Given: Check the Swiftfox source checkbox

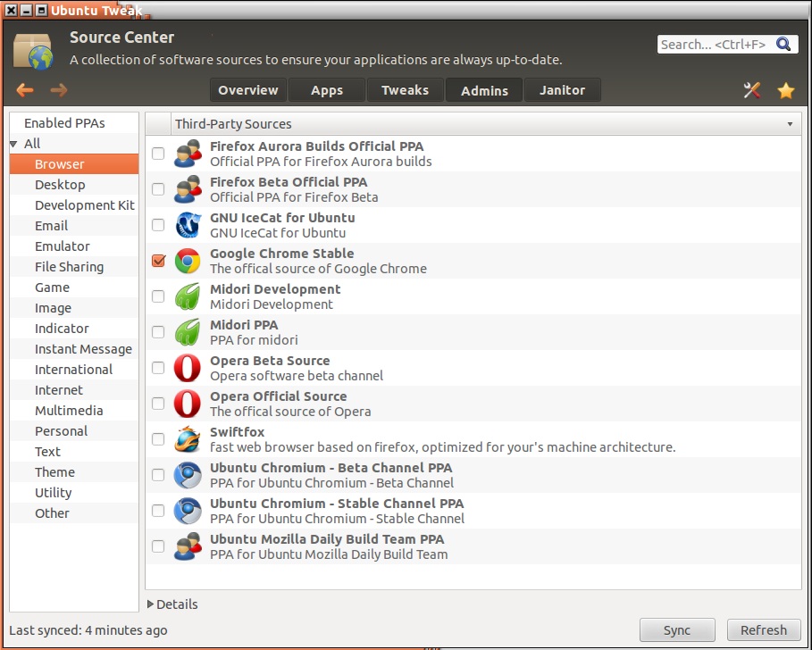Looking at the screenshot, I should (x=158, y=439).
